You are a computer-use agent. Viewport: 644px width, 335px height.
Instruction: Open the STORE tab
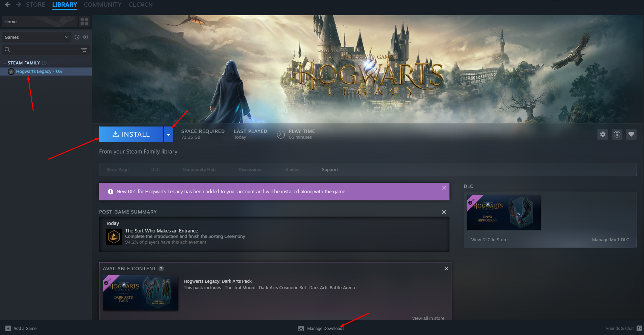pos(35,5)
